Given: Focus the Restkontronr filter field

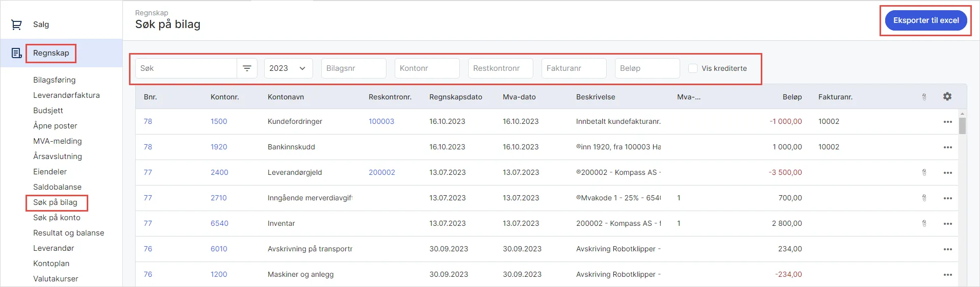Looking at the screenshot, I should coord(501,68).
